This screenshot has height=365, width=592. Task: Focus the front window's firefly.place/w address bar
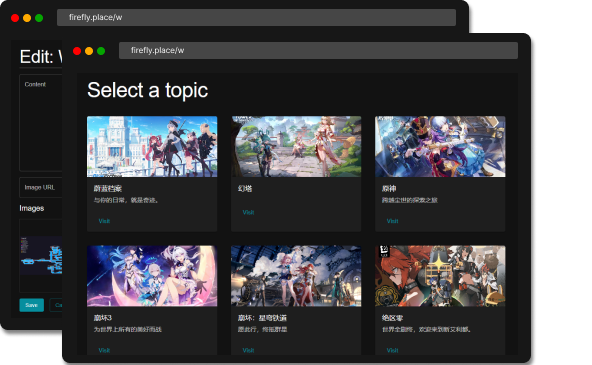pyautogui.click(x=318, y=51)
